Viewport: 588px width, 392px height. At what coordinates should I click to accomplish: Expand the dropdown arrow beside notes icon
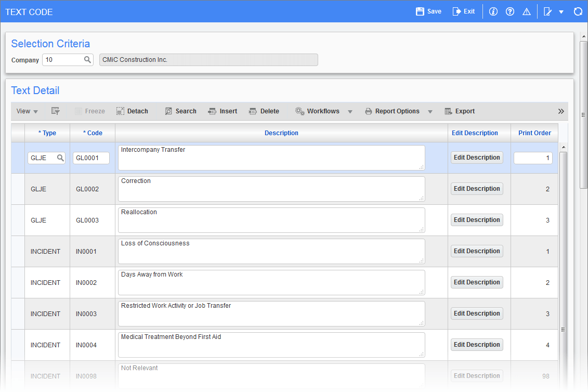click(x=561, y=12)
